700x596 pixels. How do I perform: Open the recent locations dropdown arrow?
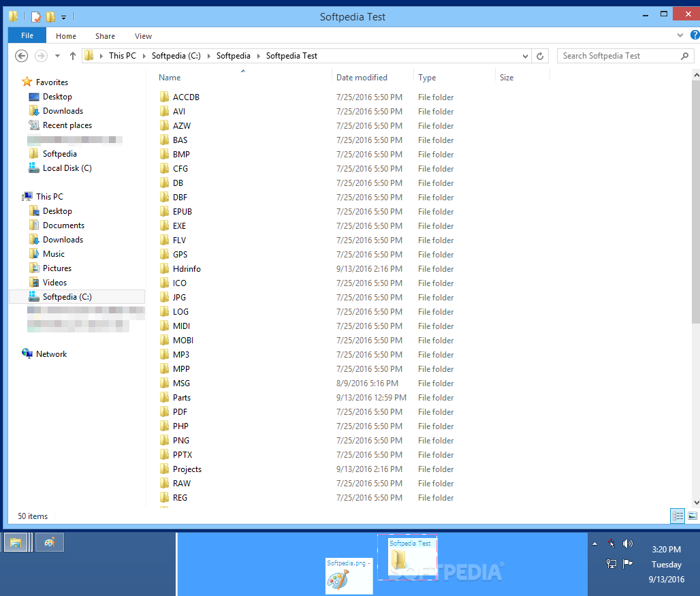pos(57,56)
